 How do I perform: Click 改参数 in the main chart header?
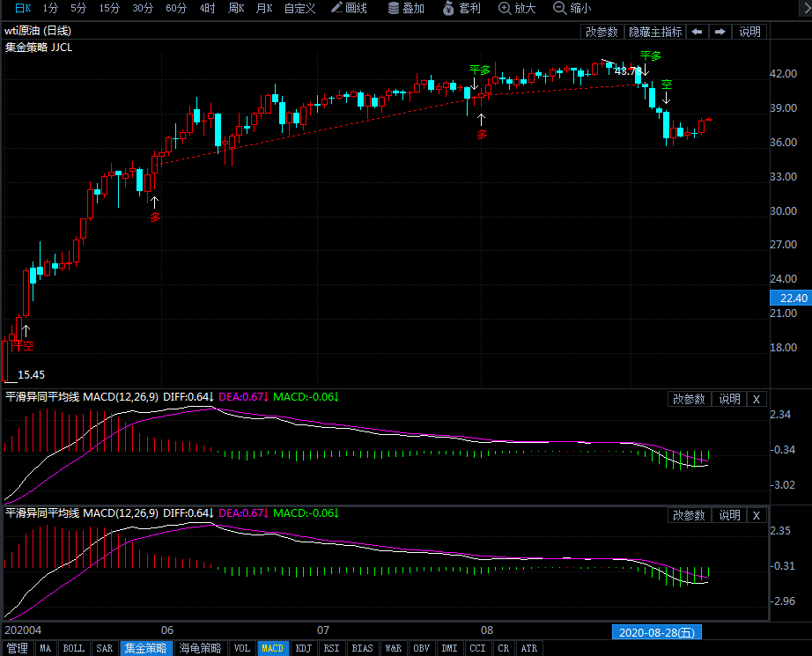(602, 32)
